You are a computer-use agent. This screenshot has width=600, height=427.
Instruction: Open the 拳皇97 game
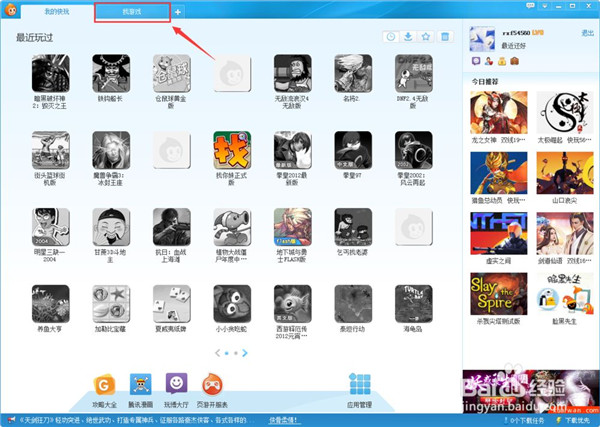pyautogui.click(x=353, y=149)
